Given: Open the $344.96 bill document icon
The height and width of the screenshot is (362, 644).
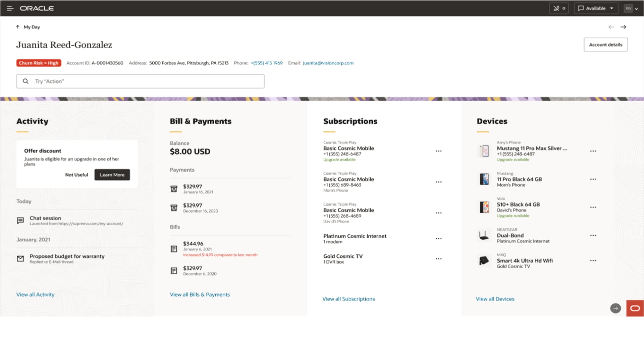Looking at the screenshot, I should (x=174, y=249).
